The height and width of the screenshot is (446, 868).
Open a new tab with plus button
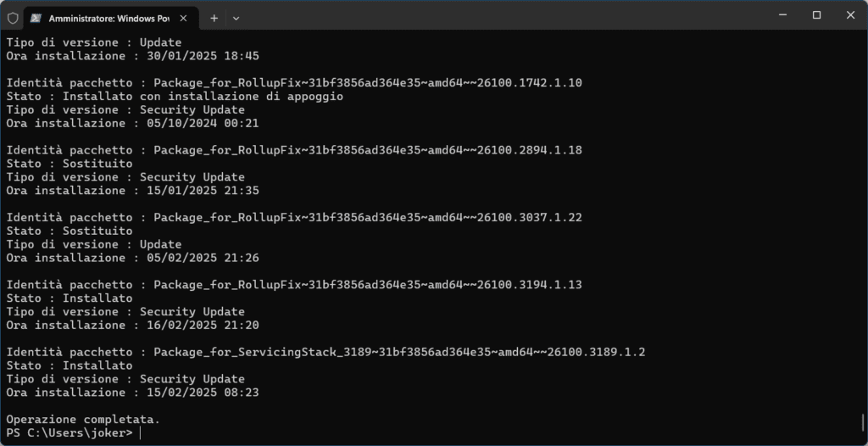click(214, 17)
